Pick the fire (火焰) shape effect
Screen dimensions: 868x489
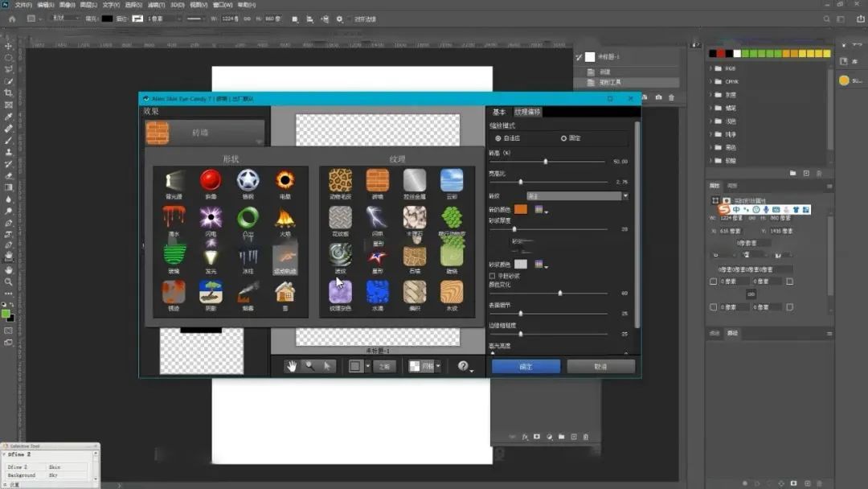[x=285, y=218]
